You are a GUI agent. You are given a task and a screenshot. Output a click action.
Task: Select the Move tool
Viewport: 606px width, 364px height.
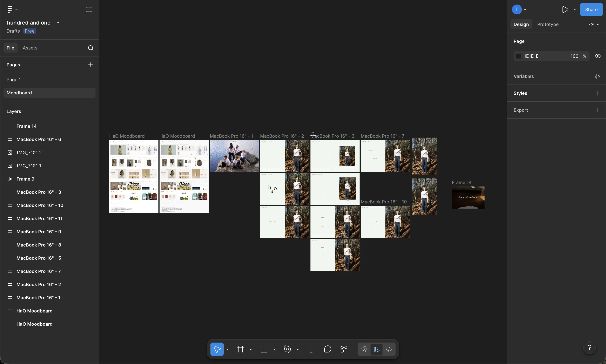(x=217, y=349)
